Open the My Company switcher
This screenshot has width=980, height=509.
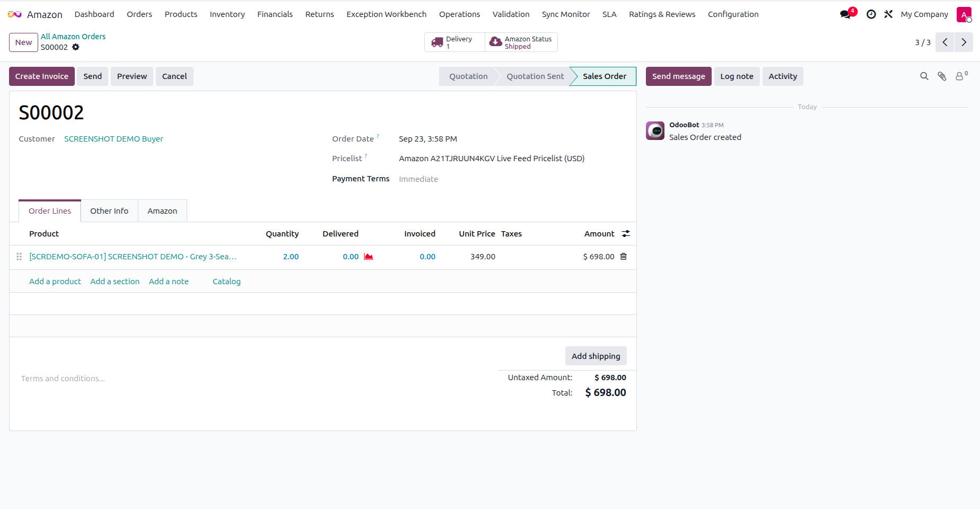(924, 14)
